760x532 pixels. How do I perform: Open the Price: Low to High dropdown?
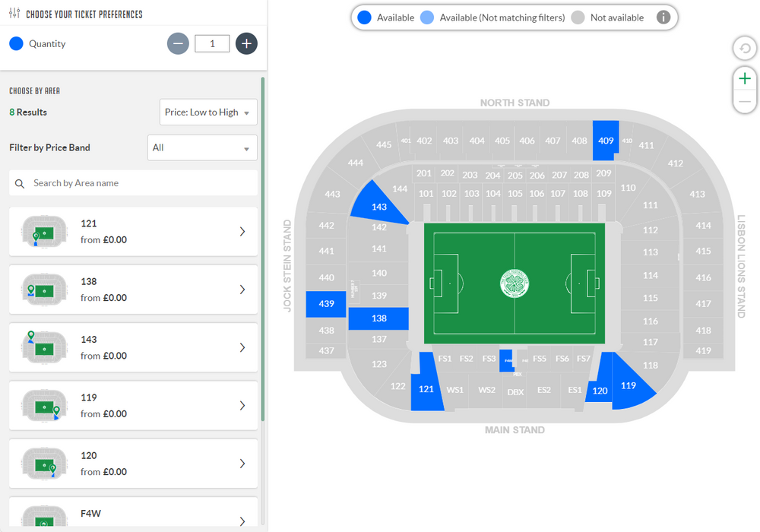coord(208,112)
